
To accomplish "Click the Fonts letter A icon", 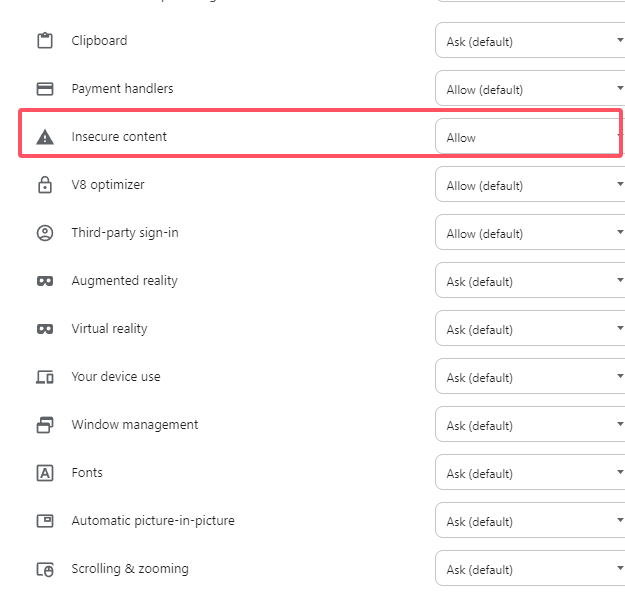I will pos(44,473).
